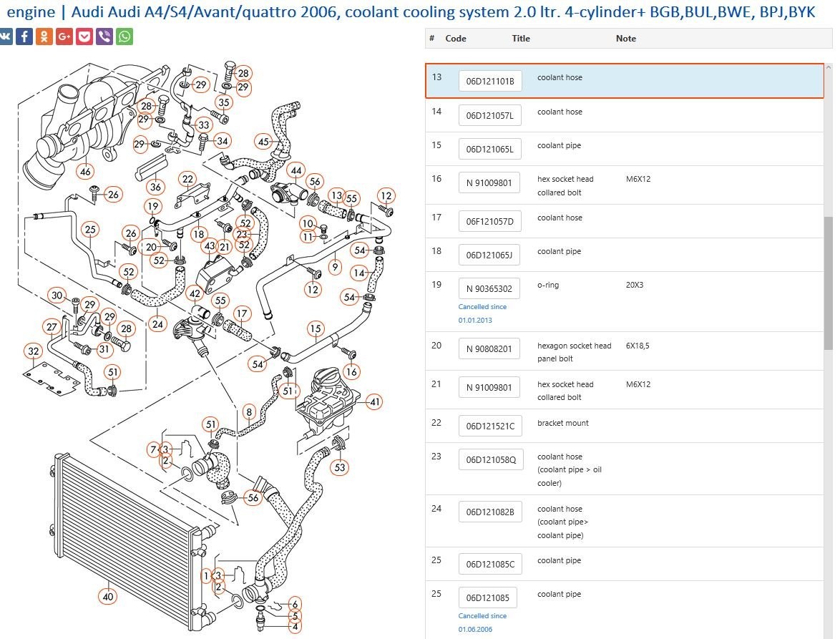The height and width of the screenshot is (639, 840).
Task: Select diagram callout 43 oil cooler
Action: (x=210, y=246)
